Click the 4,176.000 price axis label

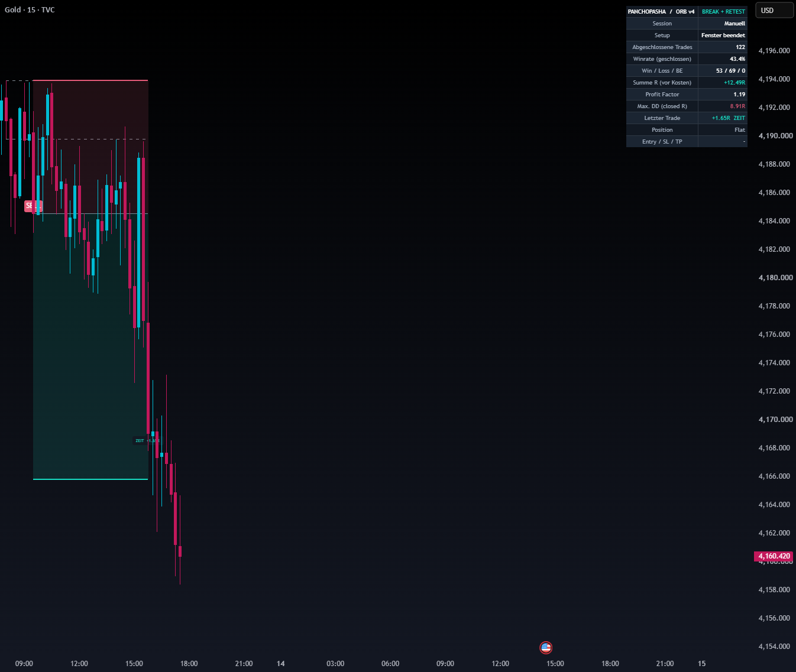774,335
